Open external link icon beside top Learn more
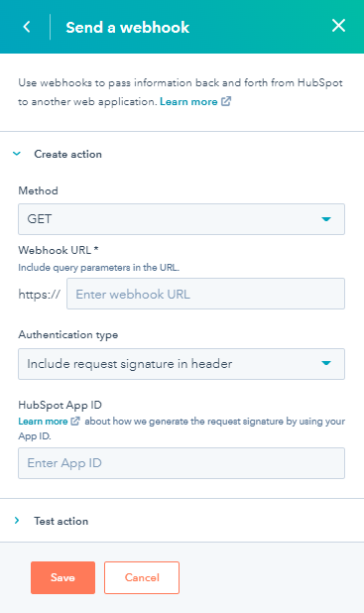Screen dimensions: 364x613 click(226, 101)
